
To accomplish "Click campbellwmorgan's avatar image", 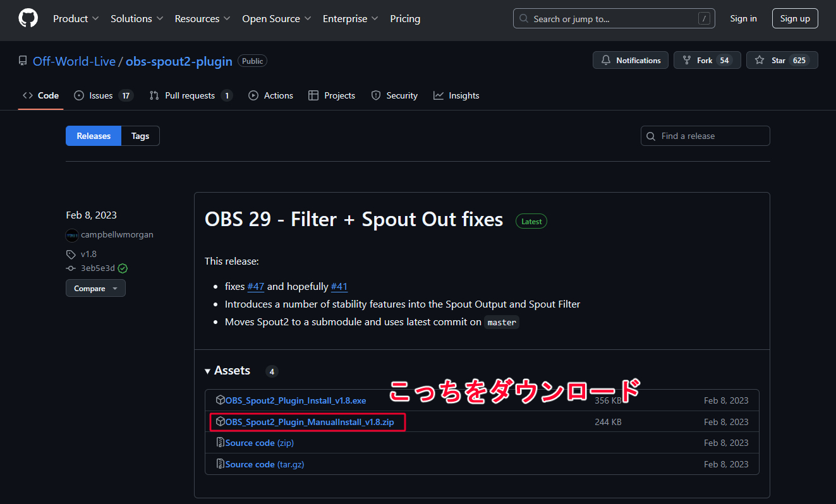I will pyautogui.click(x=72, y=235).
